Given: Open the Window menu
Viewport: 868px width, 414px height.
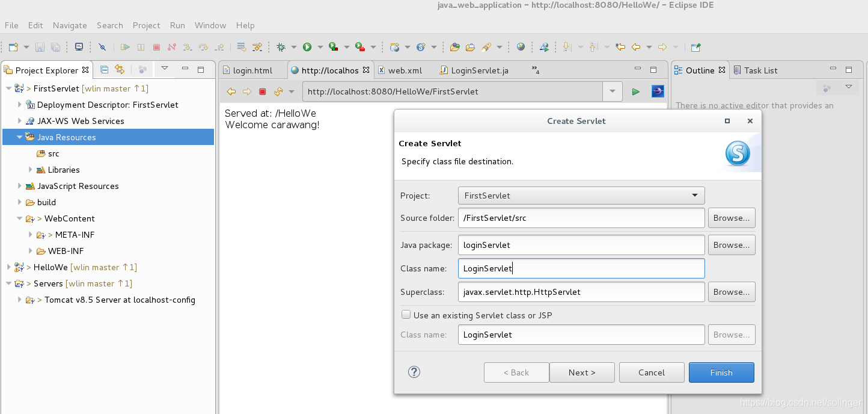Looking at the screenshot, I should (210, 25).
